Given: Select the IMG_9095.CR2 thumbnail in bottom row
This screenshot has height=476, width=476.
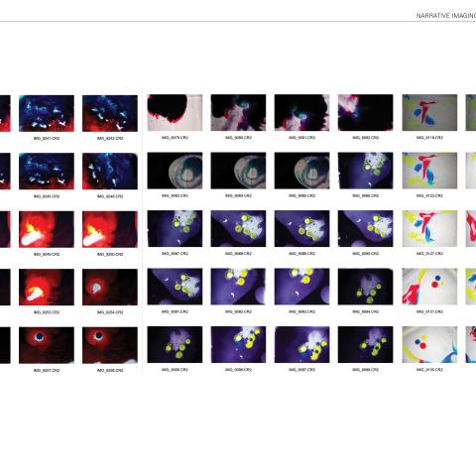Looking at the screenshot, I should [x=175, y=345].
